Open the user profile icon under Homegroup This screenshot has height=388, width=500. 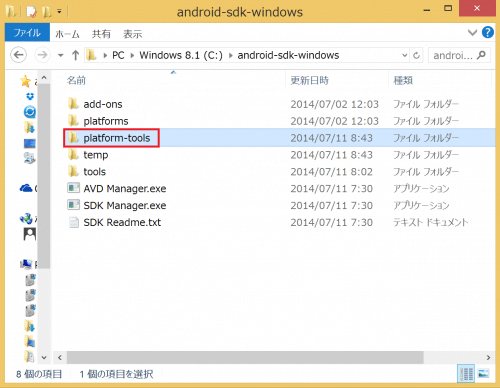(30, 234)
